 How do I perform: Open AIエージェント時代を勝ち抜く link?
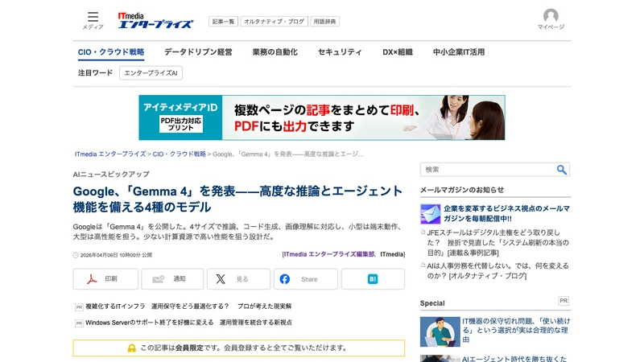pos(514,359)
